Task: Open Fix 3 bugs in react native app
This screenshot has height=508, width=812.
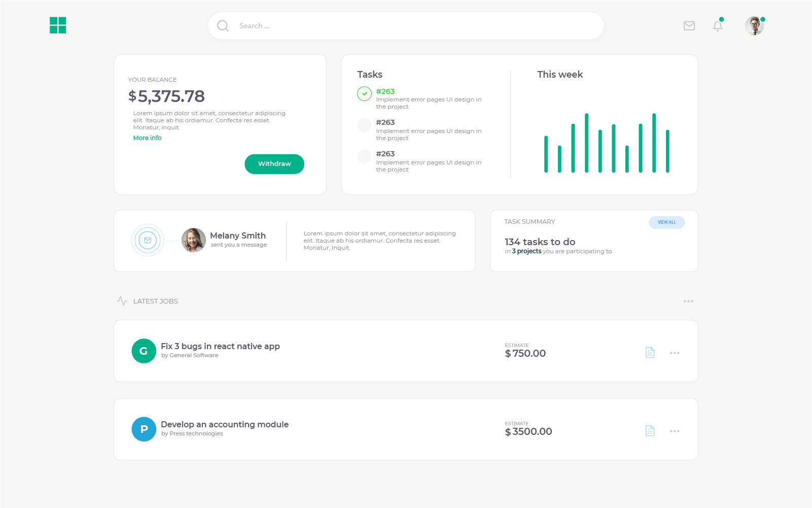Action: [220, 346]
